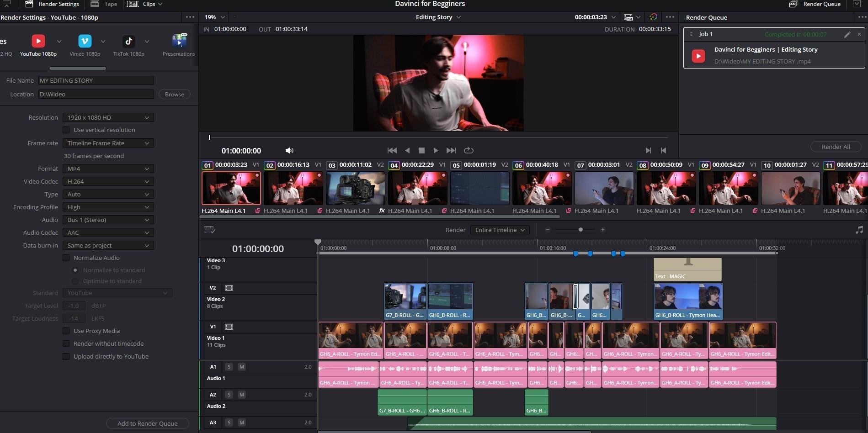
Task: Click the Render All button
Action: [x=836, y=147]
